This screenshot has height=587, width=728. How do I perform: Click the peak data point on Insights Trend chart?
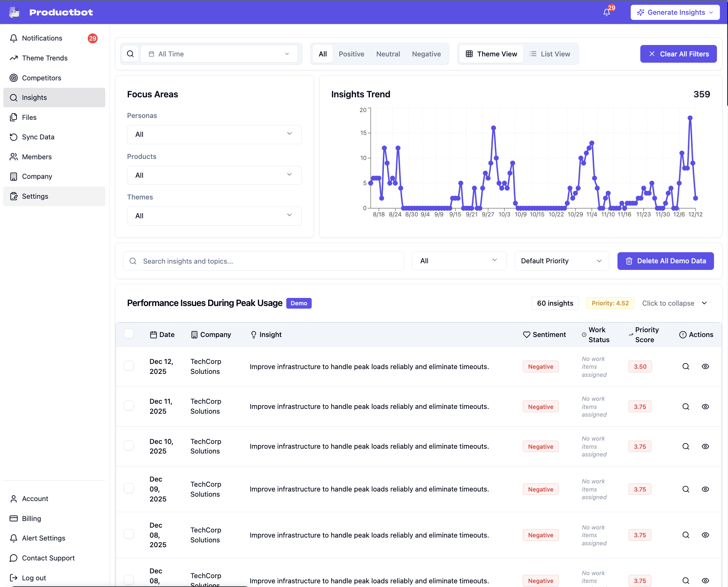(x=690, y=118)
